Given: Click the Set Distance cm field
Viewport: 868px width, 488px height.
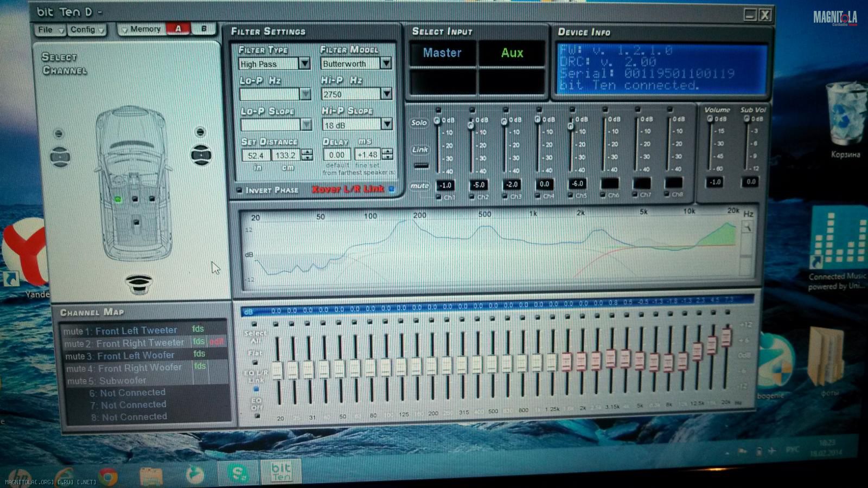Looking at the screenshot, I should (x=286, y=156).
